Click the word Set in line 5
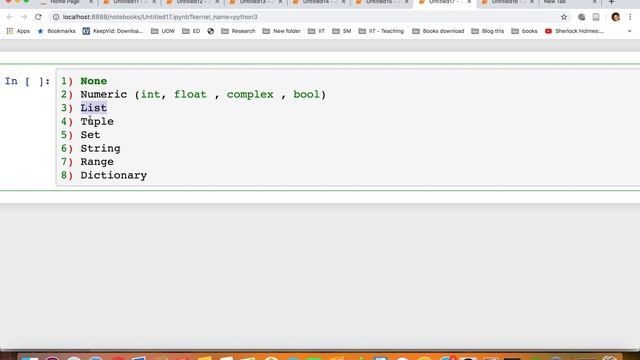This screenshot has height=360, width=640. coord(90,135)
